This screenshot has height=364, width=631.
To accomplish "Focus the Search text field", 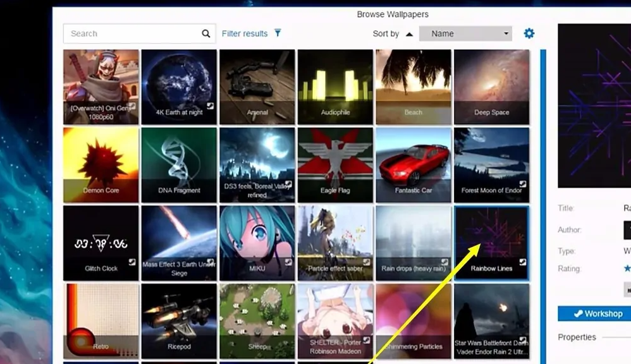I will 133,34.
